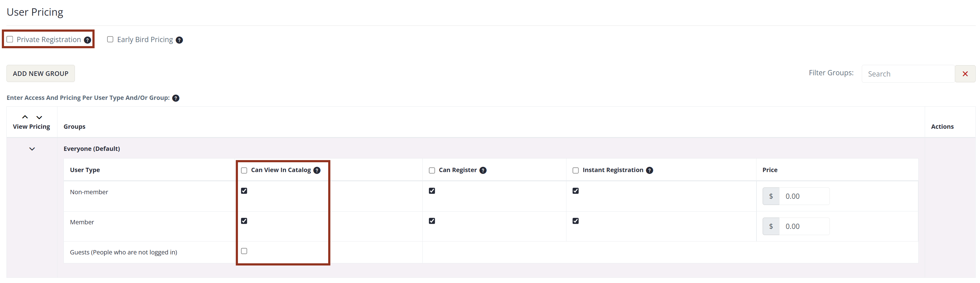Clear the Filter Groups search with red X

[x=965, y=73]
